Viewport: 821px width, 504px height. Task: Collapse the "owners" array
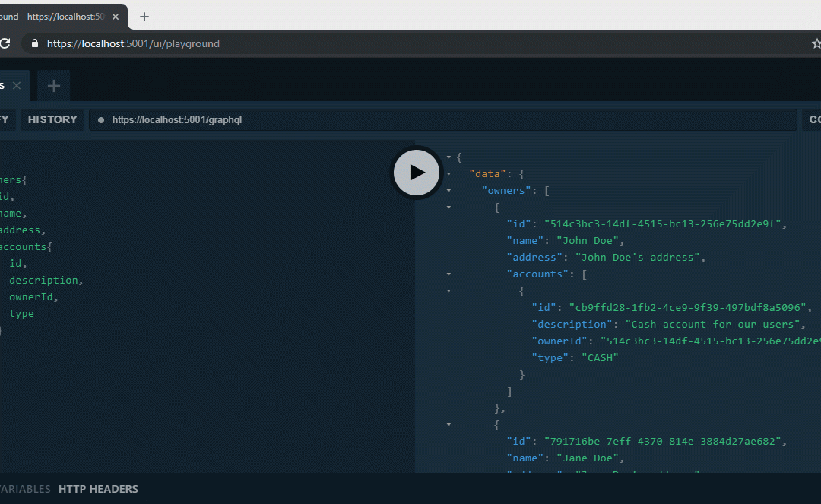coord(449,191)
